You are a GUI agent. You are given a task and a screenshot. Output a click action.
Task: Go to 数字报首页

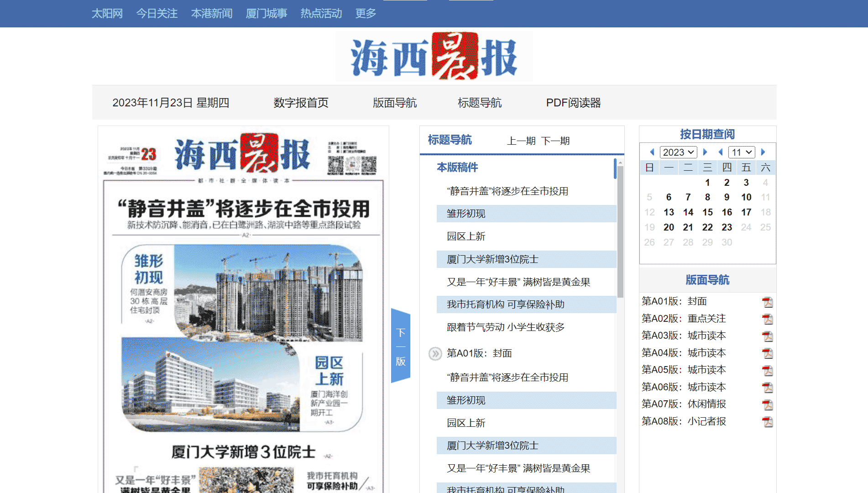click(x=301, y=103)
